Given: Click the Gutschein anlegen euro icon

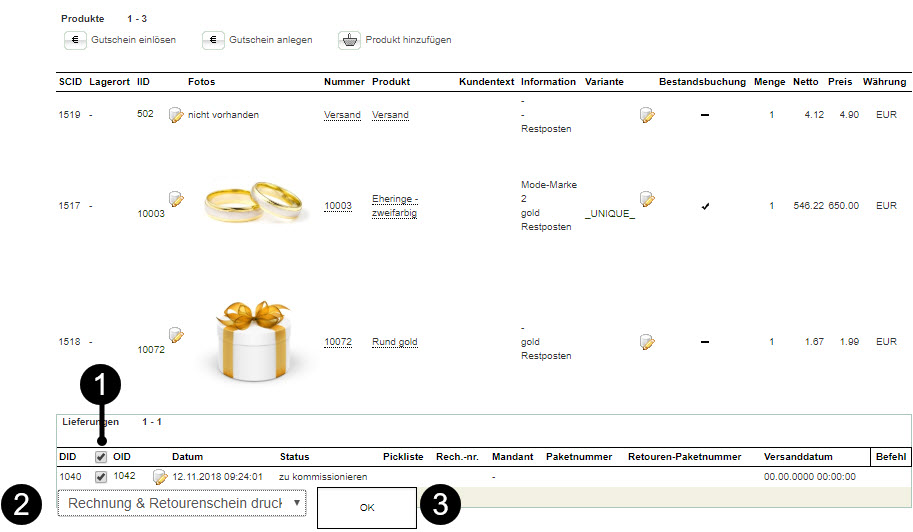Looking at the screenshot, I should [x=213, y=40].
